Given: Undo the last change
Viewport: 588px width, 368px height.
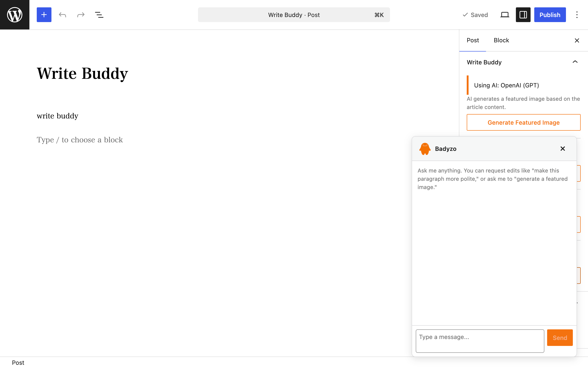Looking at the screenshot, I should [x=62, y=14].
